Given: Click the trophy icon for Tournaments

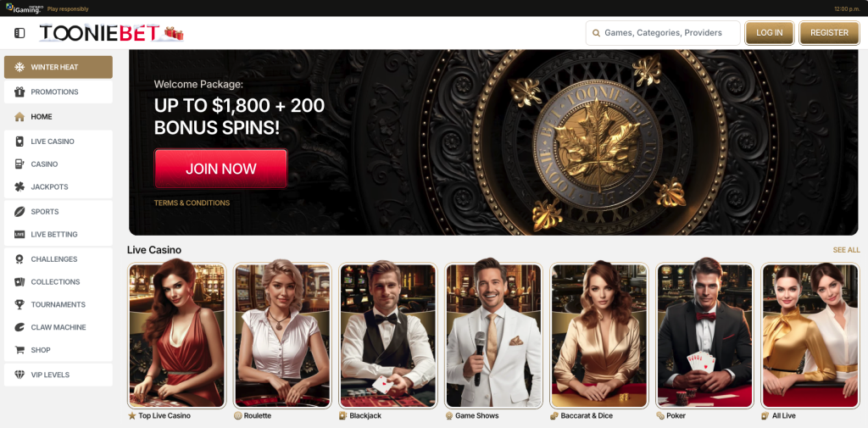Looking at the screenshot, I should coord(19,304).
